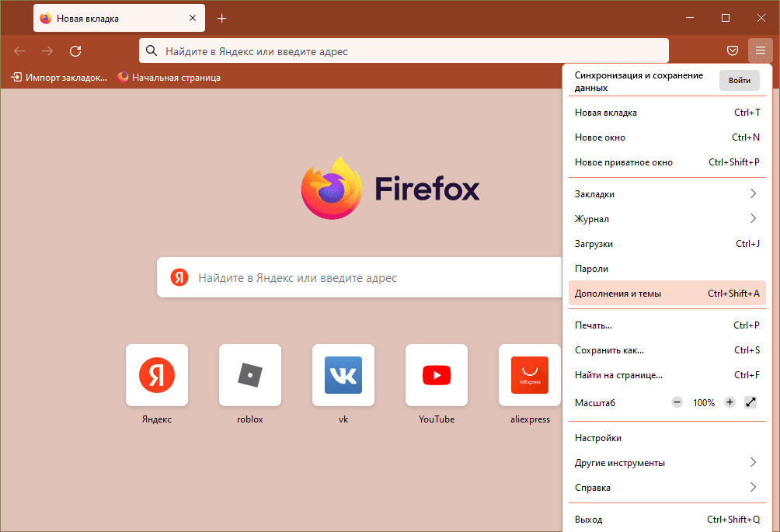Screen dimensions: 780x532
Task: Expand the Справка submenu
Action: 667,487
